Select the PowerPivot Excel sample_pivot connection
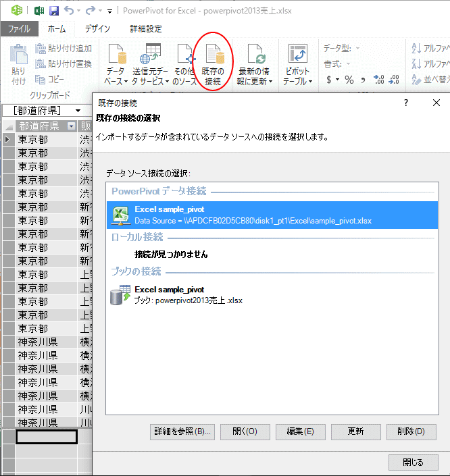 click(272, 215)
